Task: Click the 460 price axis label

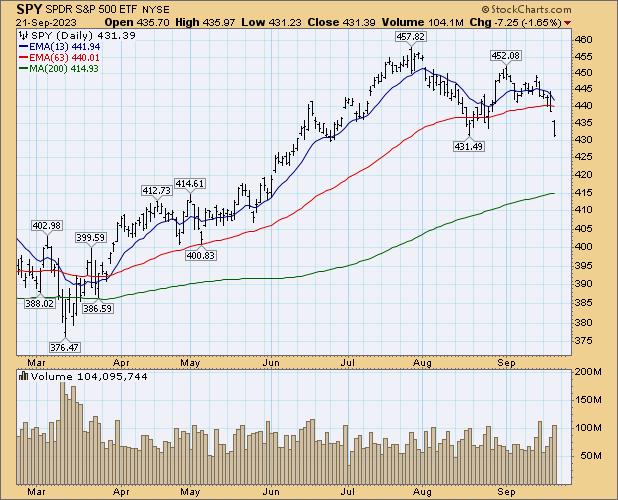Action: point(584,39)
